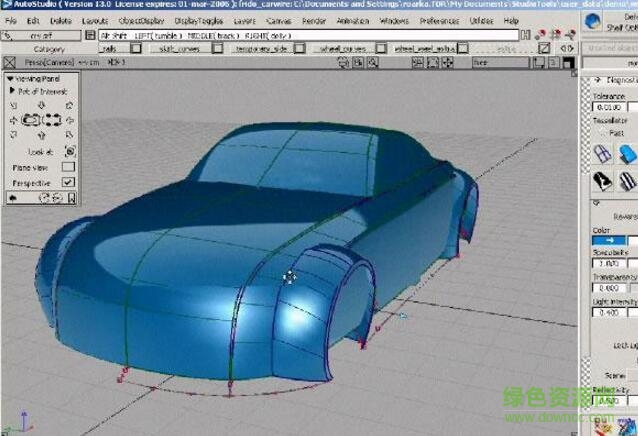Viewport: 638px width, 436px height.
Task: Click the bottom view up-arrow
Action: coord(41,135)
